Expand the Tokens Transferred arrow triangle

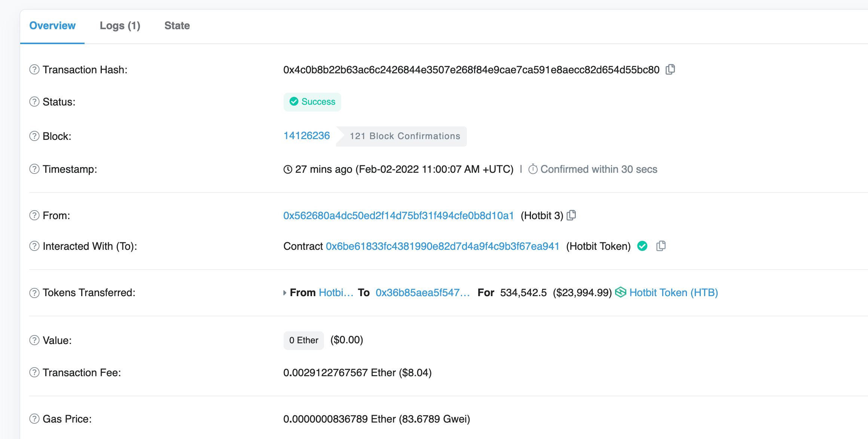285,293
